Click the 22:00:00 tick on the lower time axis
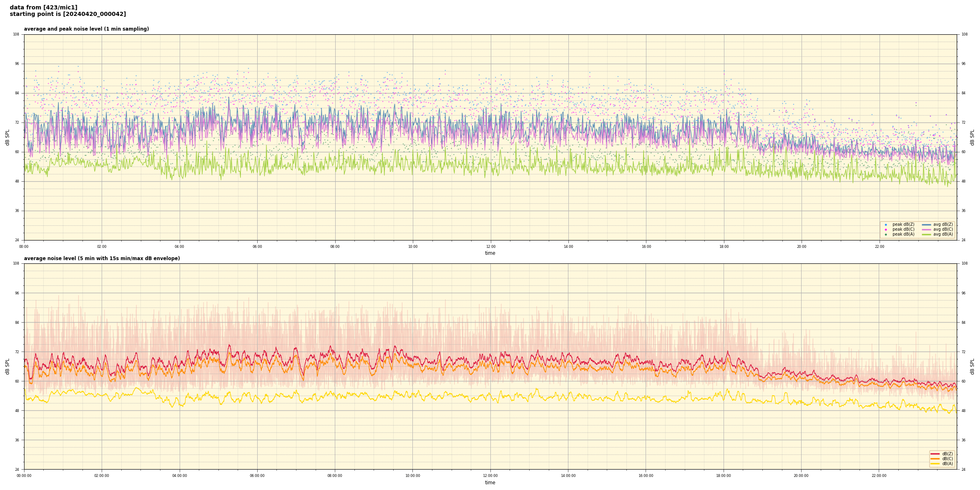The width and height of the screenshot is (980, 490). 879,476
